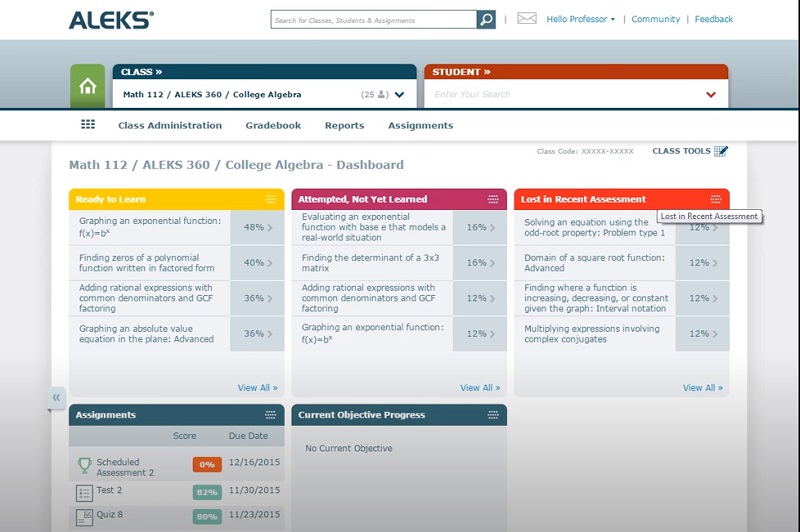Click View All under Attempted, Not Yet Learned
This screenshot has width=800, height=532.
(480, 388)
